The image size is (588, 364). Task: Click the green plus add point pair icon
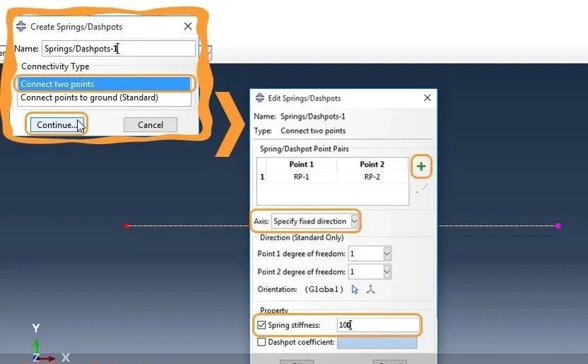[421, 166]
